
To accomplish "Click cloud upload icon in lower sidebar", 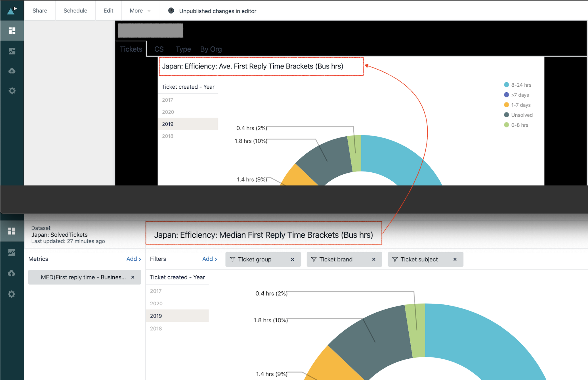I will 12,273.
